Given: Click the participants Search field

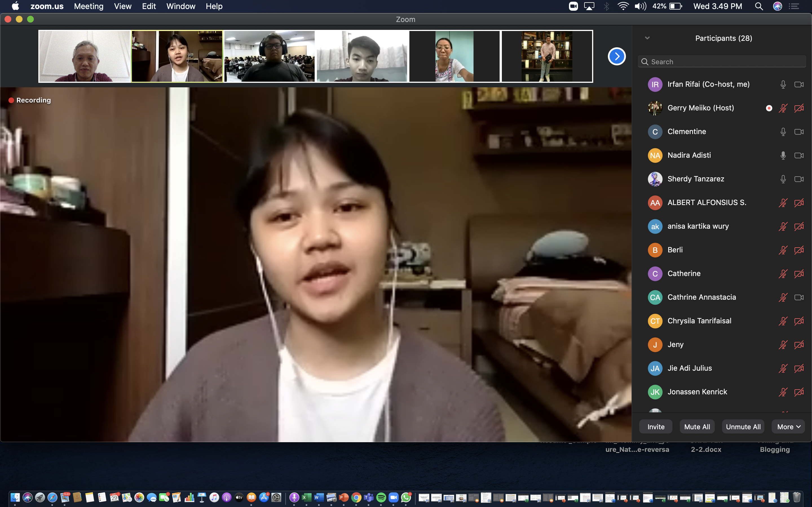Looking at the screenshot, I should 721,62.
